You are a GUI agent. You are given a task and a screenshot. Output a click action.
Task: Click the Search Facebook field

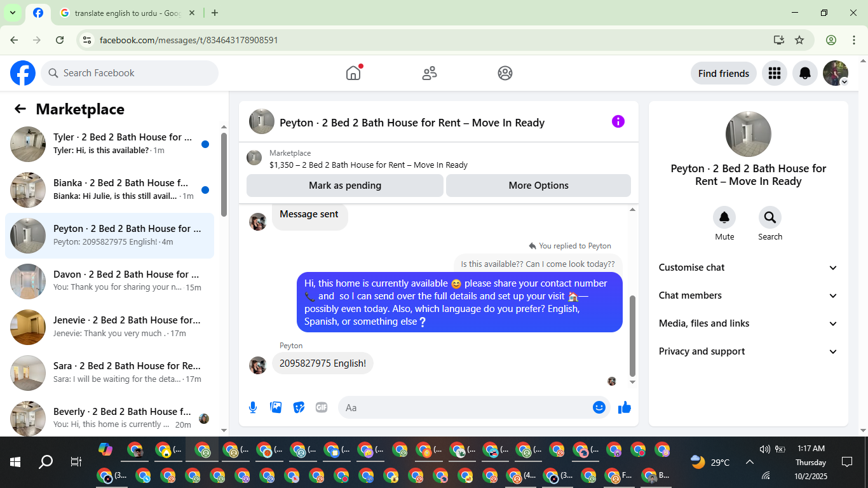click(130, 73)
